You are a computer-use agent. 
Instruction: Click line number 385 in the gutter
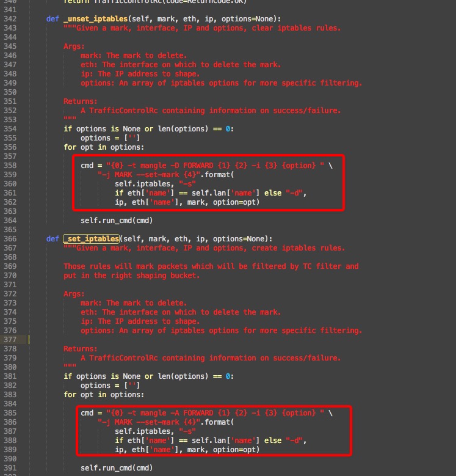pos(10,413)
